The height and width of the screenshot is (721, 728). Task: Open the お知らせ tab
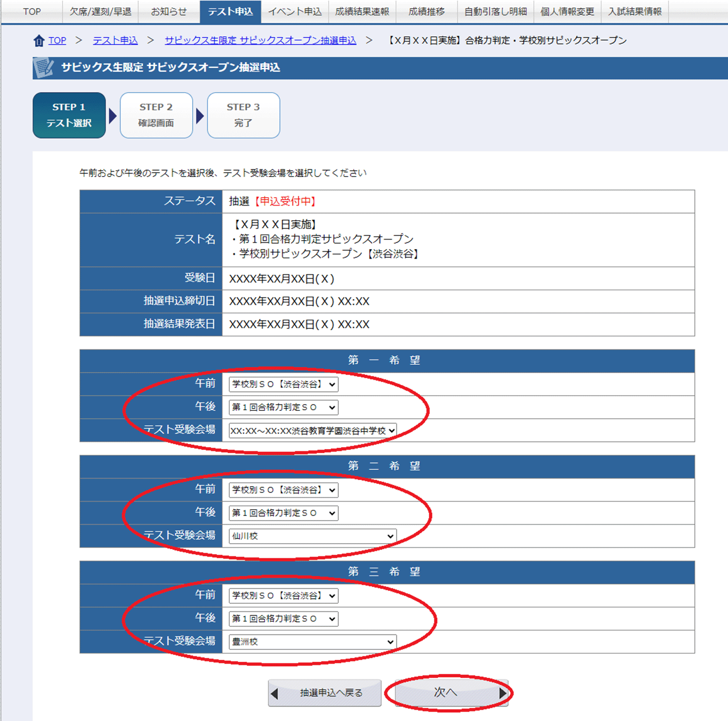click(x=169, y=12)
